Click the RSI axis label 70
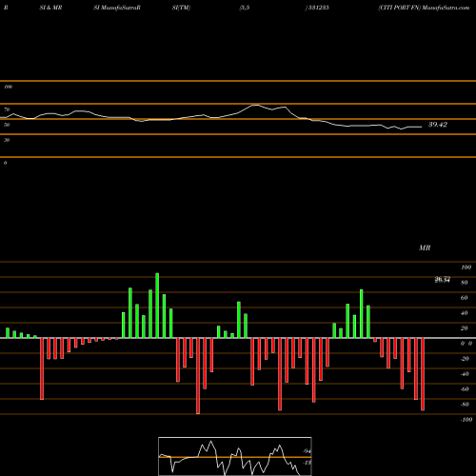This screenshot has height=476, width=476. [x=7, y=109]
